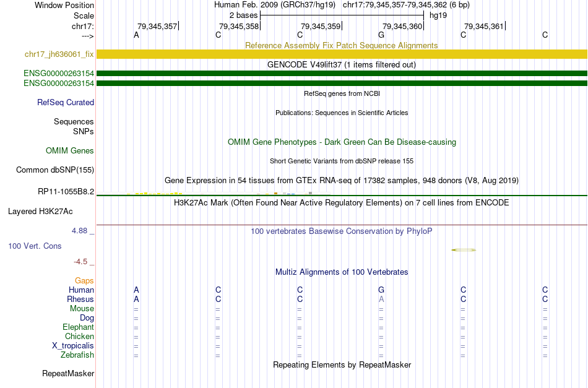
Task: Select the Zebrafish species row label
Action: pyautogui.click(x=77, y=355)
